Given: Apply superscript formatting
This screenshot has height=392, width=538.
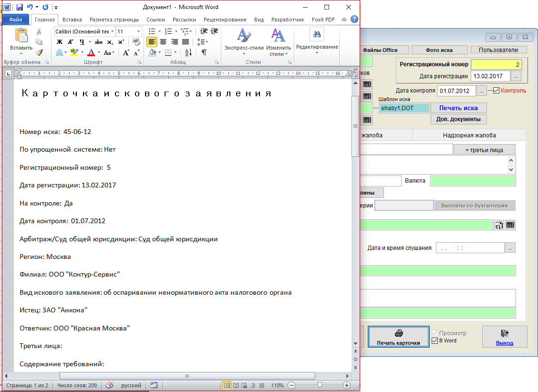Looking at the screenshot, I should [x=121, y=42].
